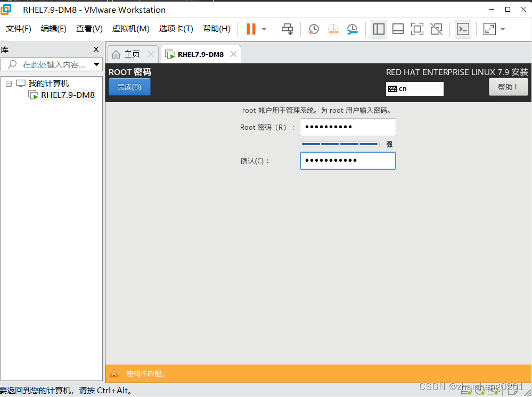Click the 密码不匹配 warning message
532x397 pixels.
146,374
